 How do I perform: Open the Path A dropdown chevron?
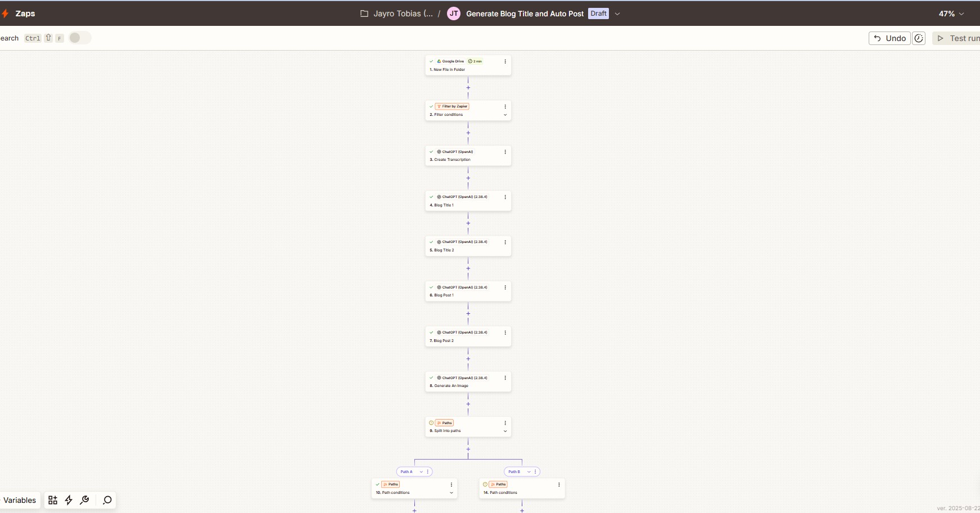point(421,472)
